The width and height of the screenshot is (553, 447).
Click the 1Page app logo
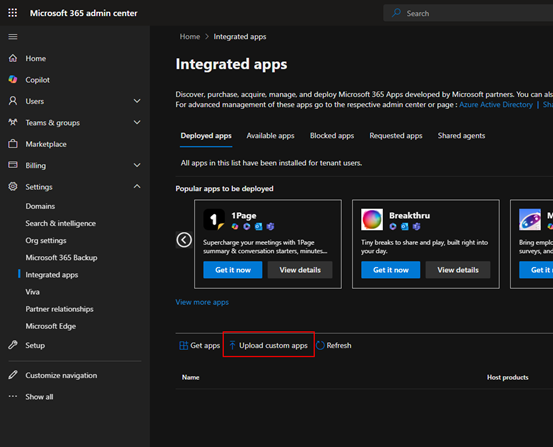pos(214,219)
